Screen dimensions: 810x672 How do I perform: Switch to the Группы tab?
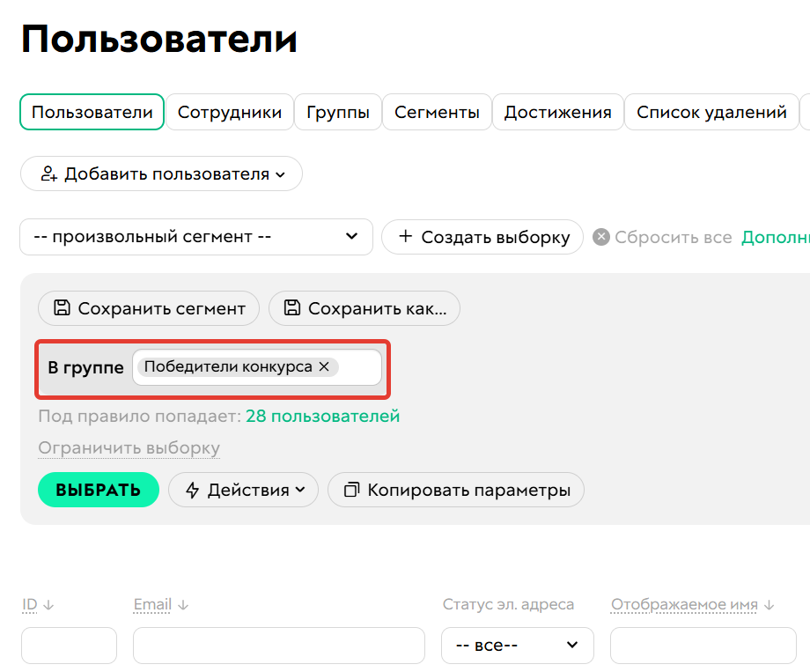click(338, 112)
